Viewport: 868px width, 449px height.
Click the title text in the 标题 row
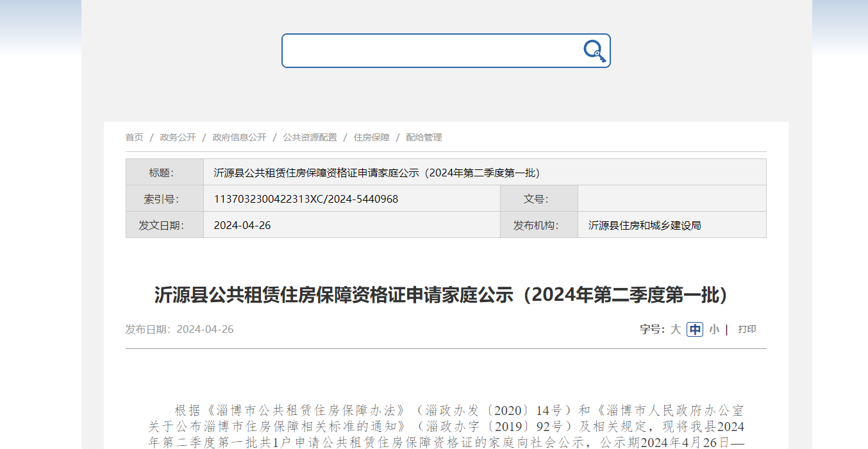point(376,173)
